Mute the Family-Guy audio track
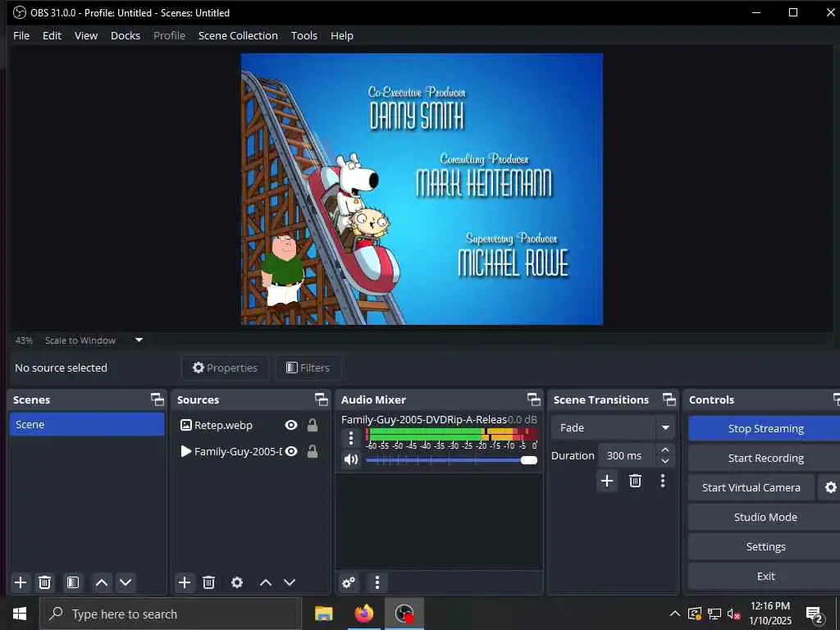 (x=351, y=459)
